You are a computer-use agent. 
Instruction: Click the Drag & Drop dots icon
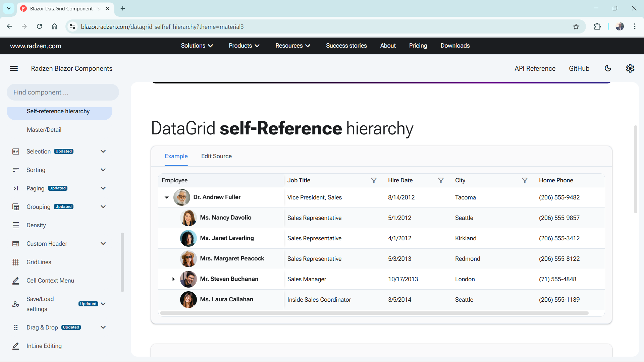pyautogui.click(x=16, y=327)
